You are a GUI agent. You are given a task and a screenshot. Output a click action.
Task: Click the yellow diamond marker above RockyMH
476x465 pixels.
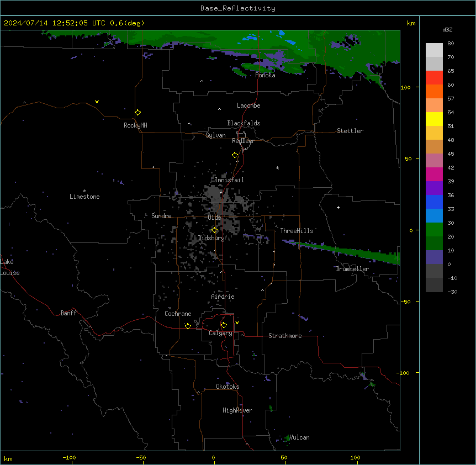tap(137, 113)
